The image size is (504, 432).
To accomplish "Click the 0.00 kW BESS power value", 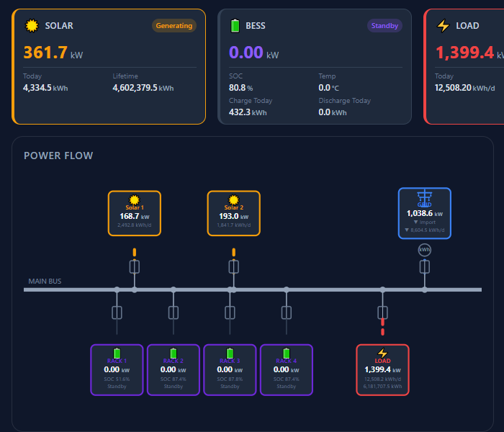I will (253, 53).
